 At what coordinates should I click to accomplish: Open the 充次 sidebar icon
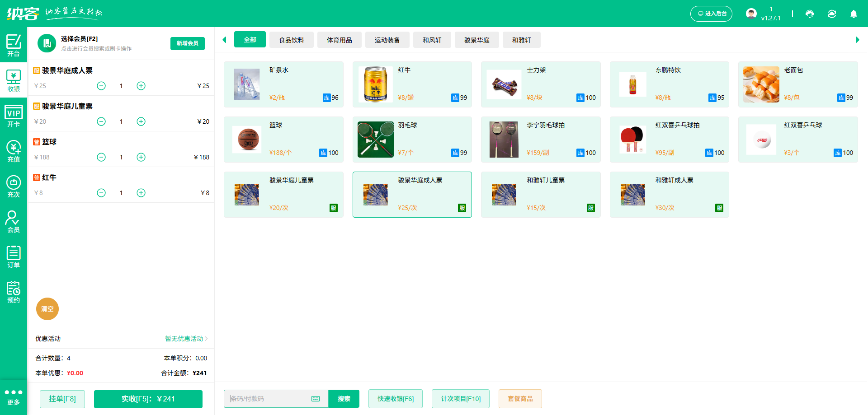click(14, 186)
